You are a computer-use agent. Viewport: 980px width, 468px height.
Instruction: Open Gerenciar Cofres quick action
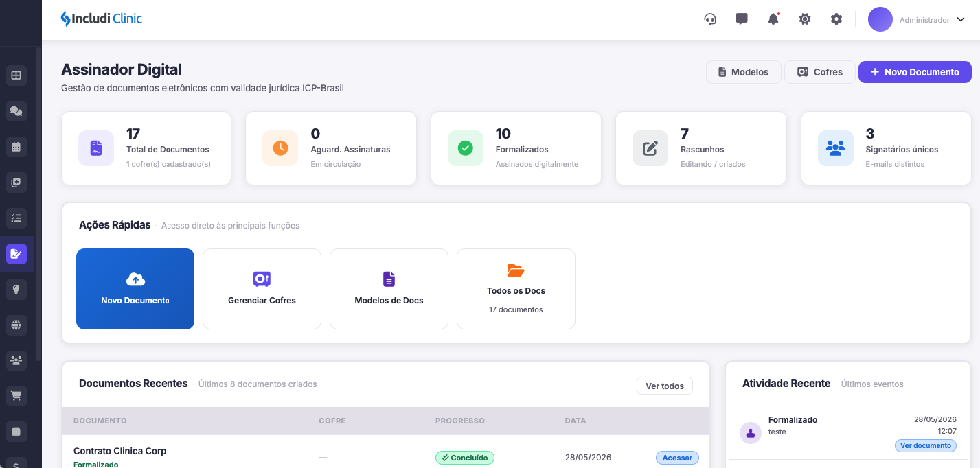[x=262, y=289]
